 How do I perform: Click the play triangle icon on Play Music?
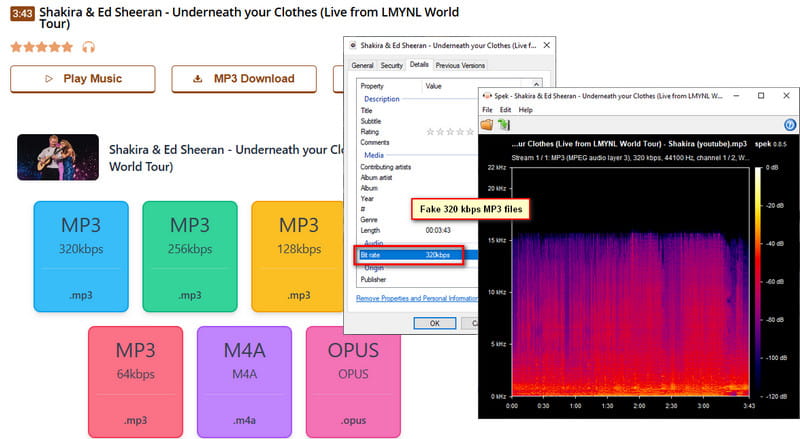pos(48,79)
